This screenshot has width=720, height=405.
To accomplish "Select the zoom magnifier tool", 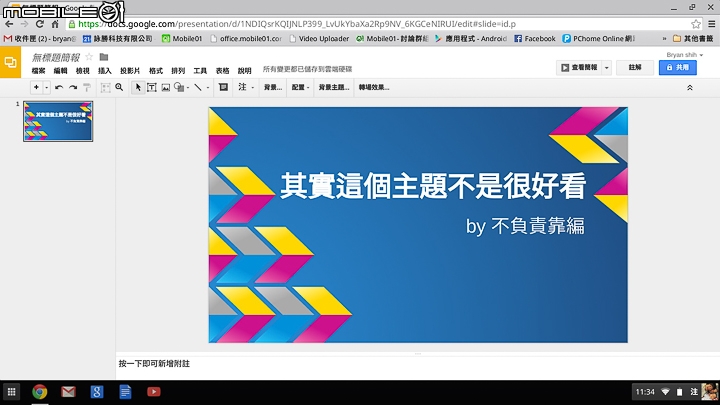I will [119, 87].
